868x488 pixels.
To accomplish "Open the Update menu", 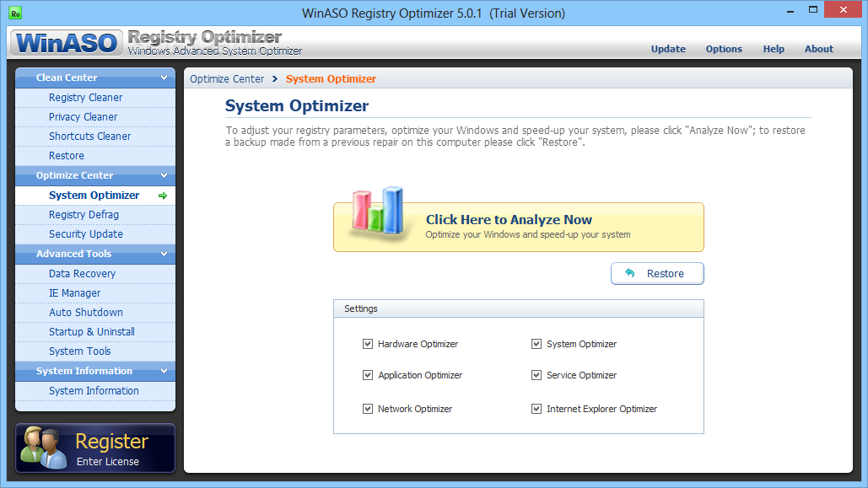I will [x=668, y=49].
